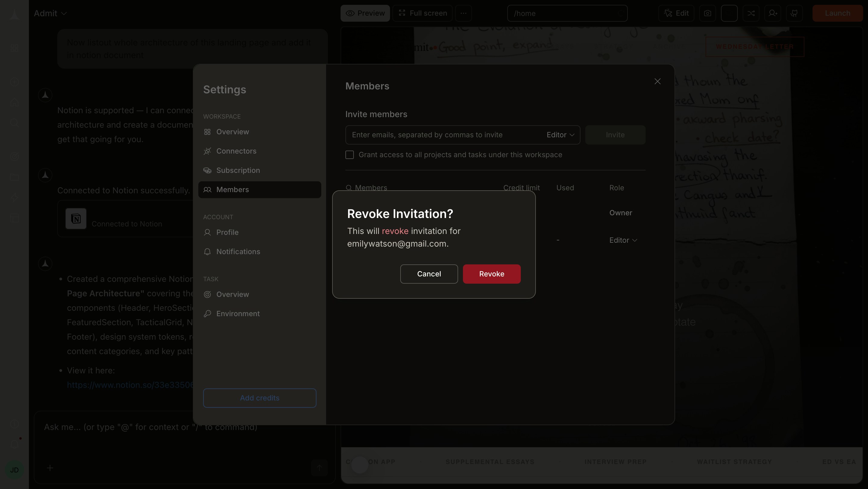Click the home icon in left sidebar
The width and height of the screenshot is (868, 489).
(x=14, y=102)
